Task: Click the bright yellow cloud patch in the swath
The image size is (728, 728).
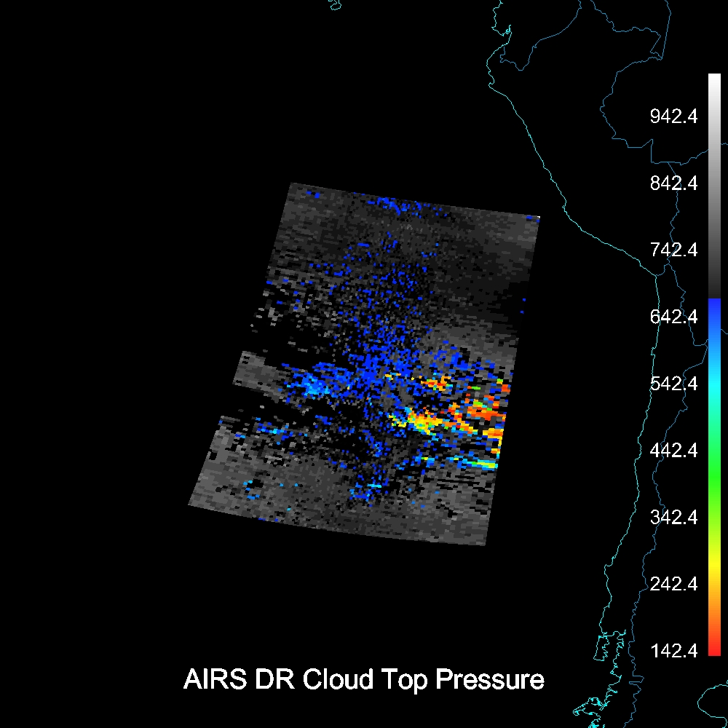Action: 421,421
